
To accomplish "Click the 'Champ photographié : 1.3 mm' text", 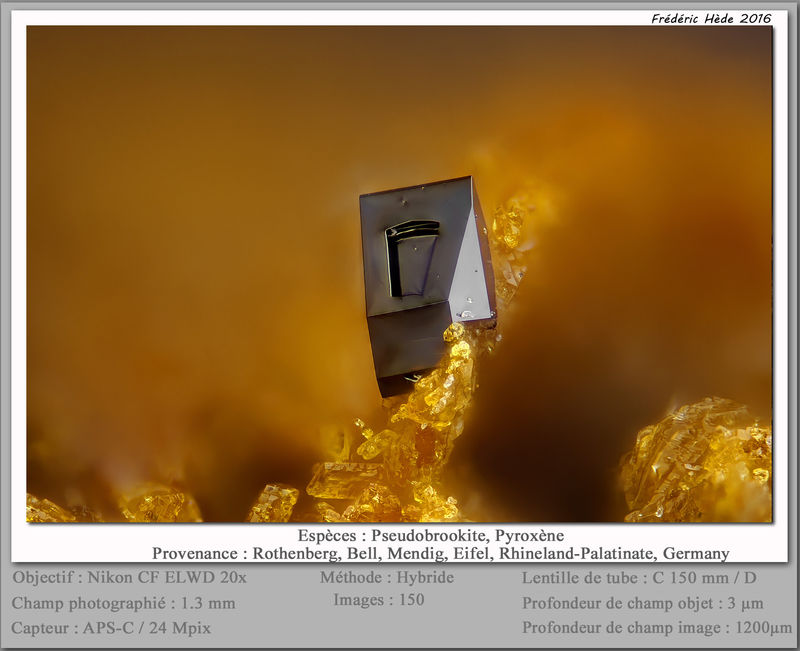I will coord(123,603).
